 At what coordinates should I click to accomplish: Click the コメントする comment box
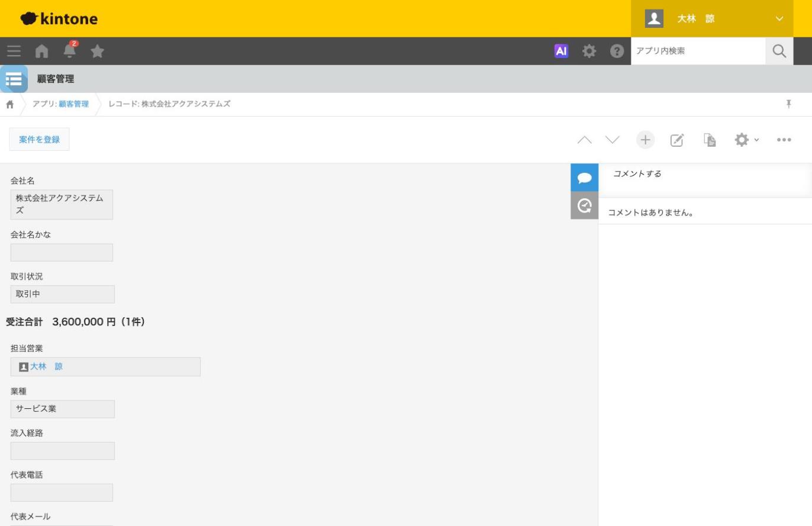705,180
